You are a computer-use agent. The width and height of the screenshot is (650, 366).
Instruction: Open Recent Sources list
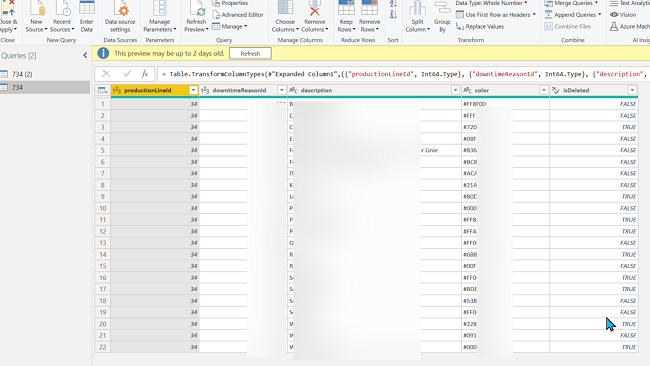[x=62, y=17]
